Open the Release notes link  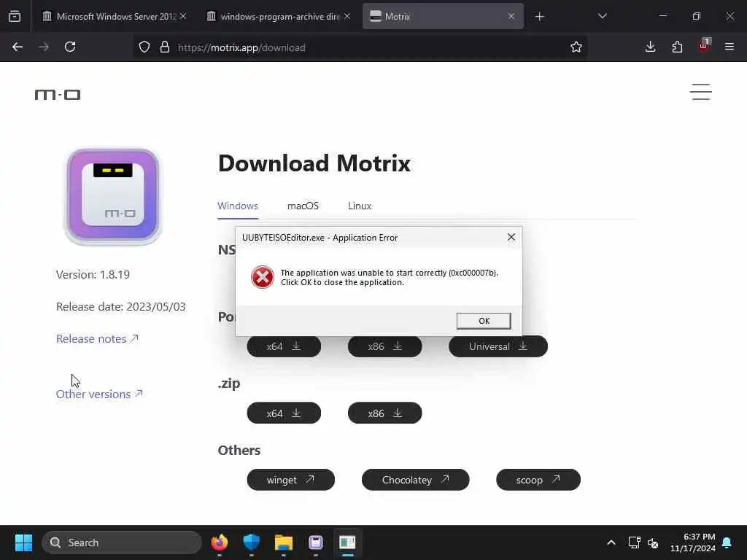tap(97, 338)
